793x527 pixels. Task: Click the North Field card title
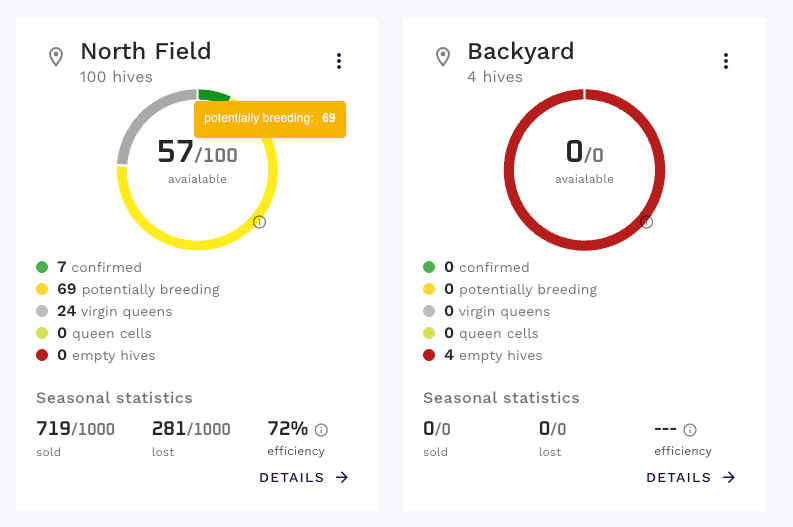click(146, 51)
